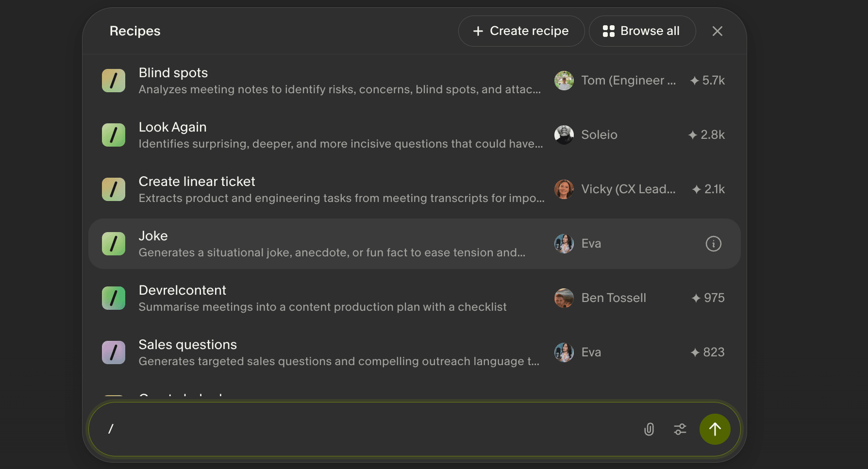This screenshot has width=868, height=469.
Task: Click the Create recipe button
Action: (x=521, y=31)
